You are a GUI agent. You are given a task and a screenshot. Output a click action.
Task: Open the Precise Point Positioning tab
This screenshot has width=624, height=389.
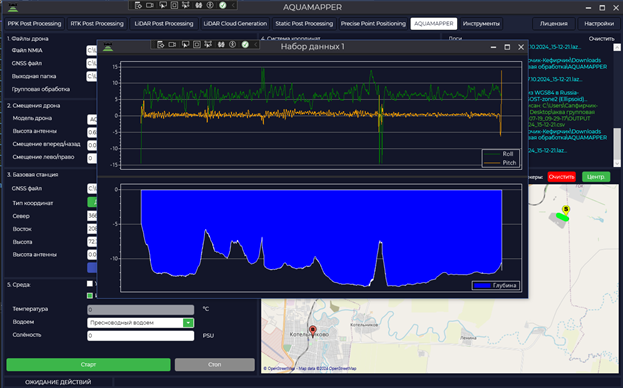point(373,23)
